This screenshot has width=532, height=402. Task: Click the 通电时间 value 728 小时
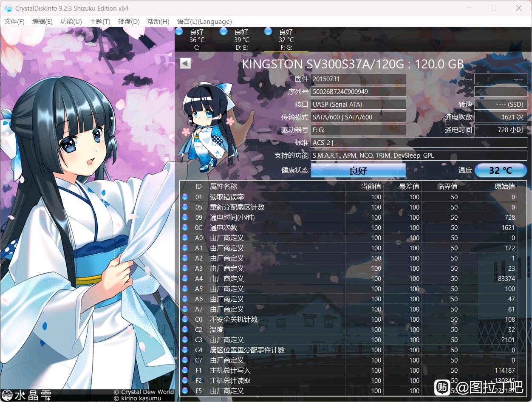[x=501, y=130]
